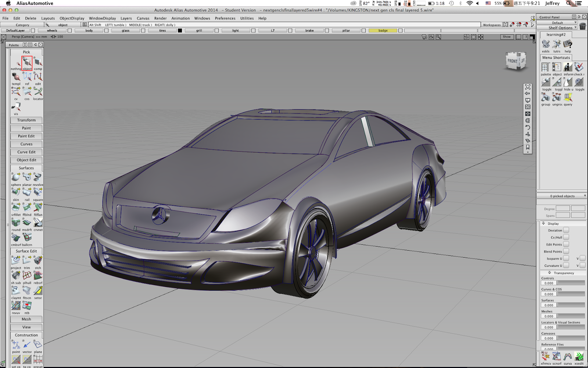The image size is (588, 368).
Task: Select the sphere surface tool
Action: coord(15,177)
